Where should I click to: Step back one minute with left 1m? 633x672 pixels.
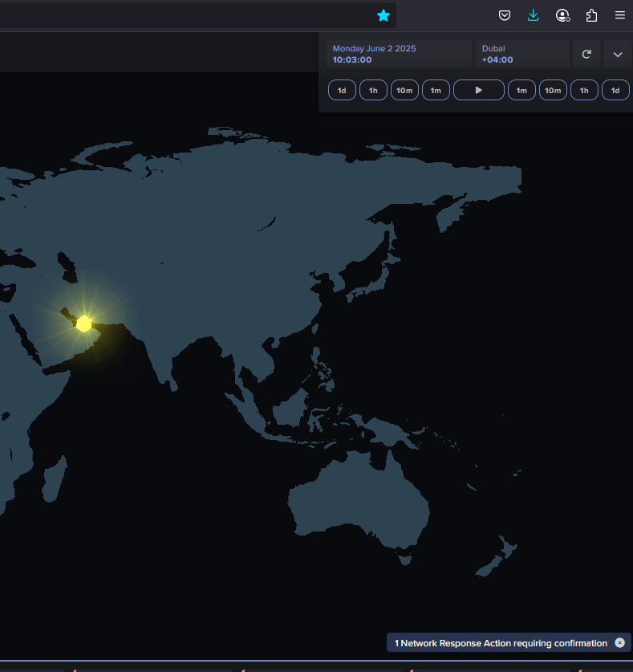point(436,90)
